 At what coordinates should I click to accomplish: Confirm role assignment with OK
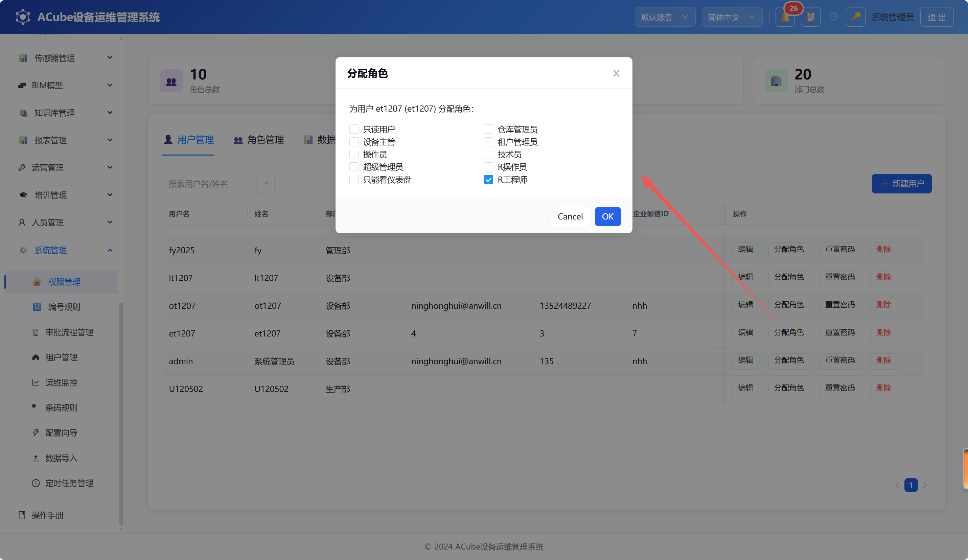pyautogui.click(x=608, y=217)
